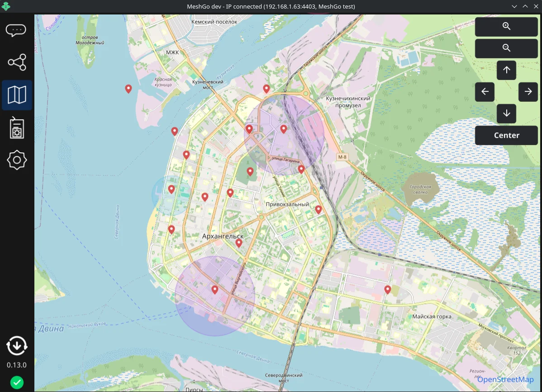Viewport: 542px width, 392px height.
Task: Open the mesh nodes network icon
Action: (17, 62)
